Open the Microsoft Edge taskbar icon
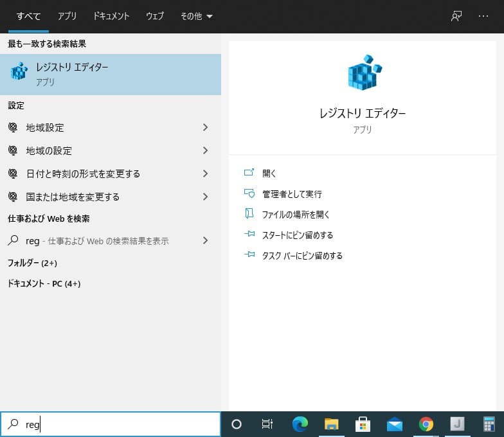Viewport: 504px width, 437px height. pos(300,424)
